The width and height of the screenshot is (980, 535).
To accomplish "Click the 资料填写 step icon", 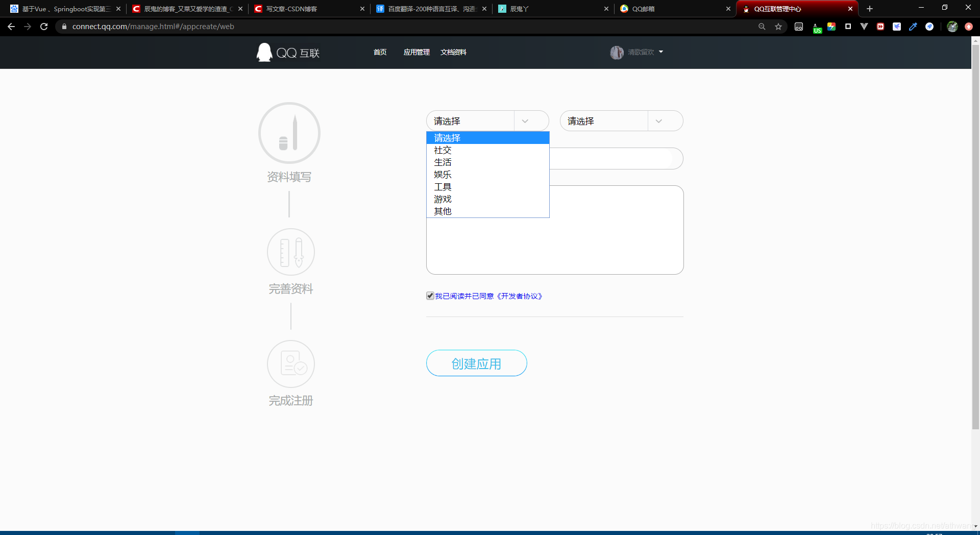I will point(289,132).
